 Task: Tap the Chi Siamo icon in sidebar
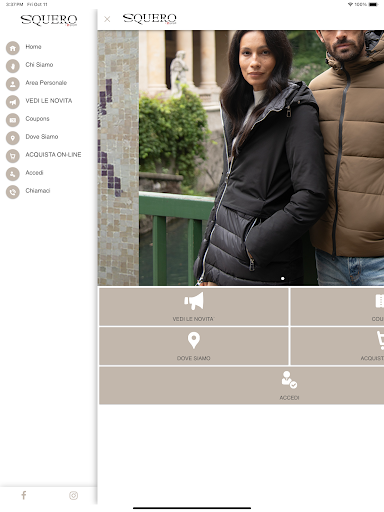click(13, 66)
